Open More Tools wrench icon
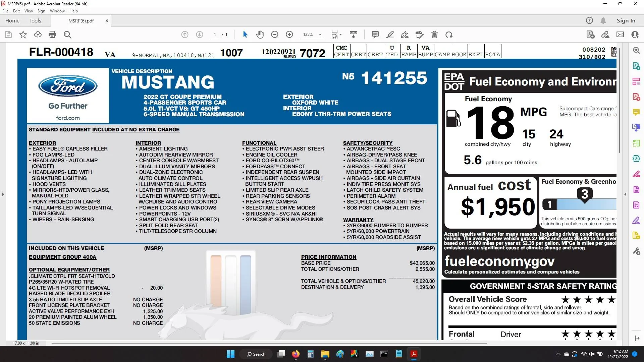The image size is (644, 362). (636, 251)
